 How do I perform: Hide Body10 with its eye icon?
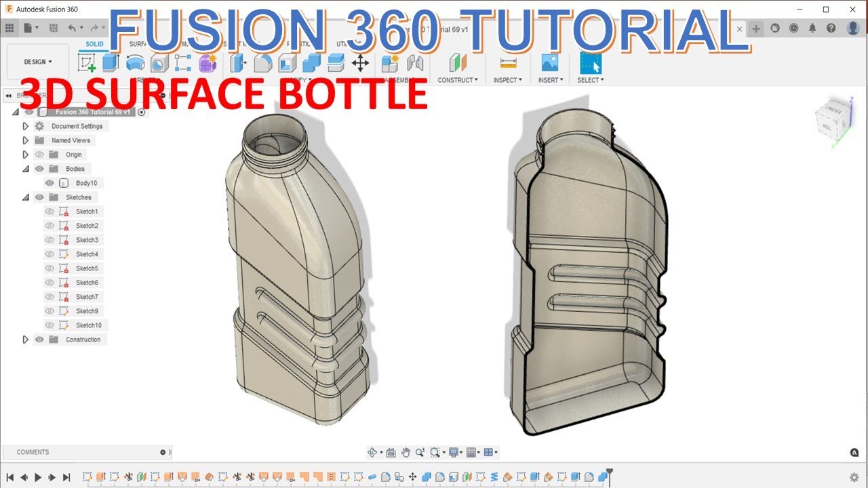(x=50, y=183)
